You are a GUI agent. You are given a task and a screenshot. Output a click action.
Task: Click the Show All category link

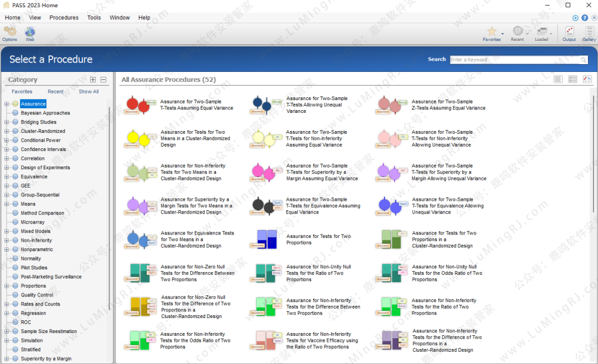pyautogui.click(x=89, y=92)
